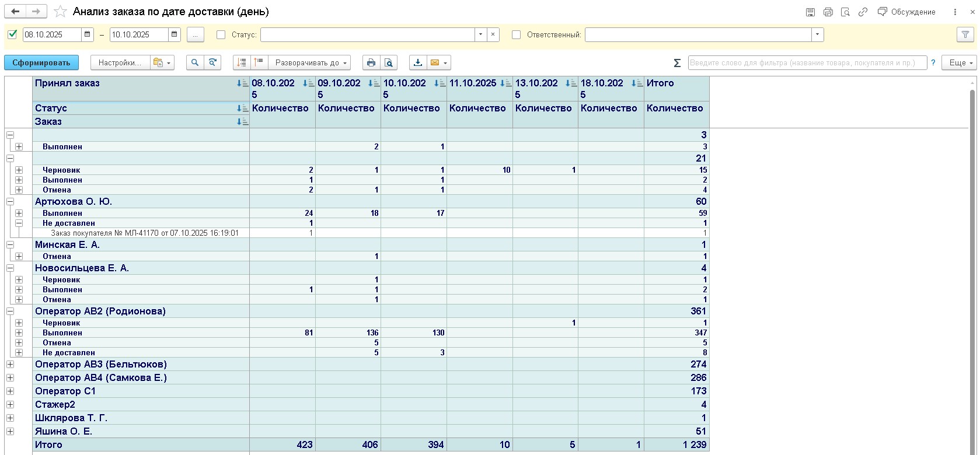Image resolution: width=980 pixels, height=455 pixels.
Task: Enable the Статус filter checkbox
Action: (x=221, y=35)
